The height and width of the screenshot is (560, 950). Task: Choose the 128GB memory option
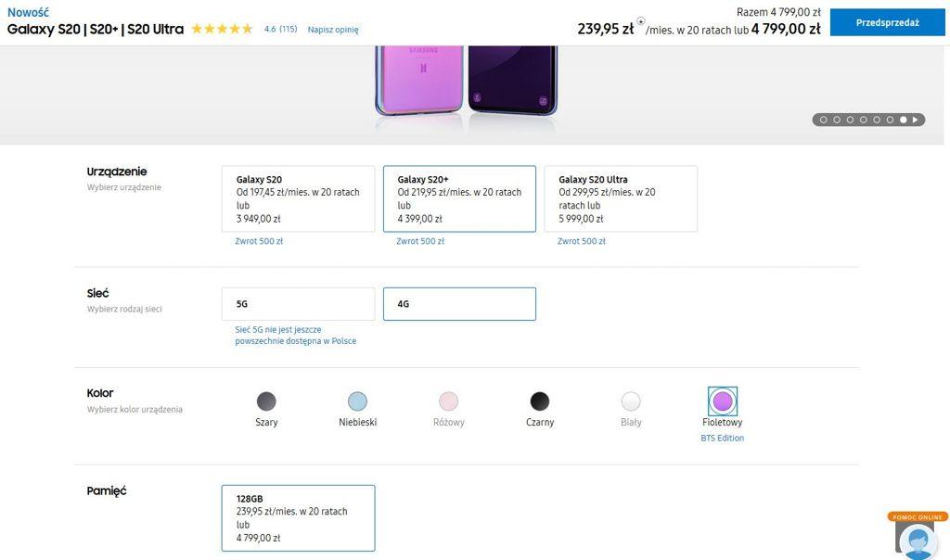point(298,517)
